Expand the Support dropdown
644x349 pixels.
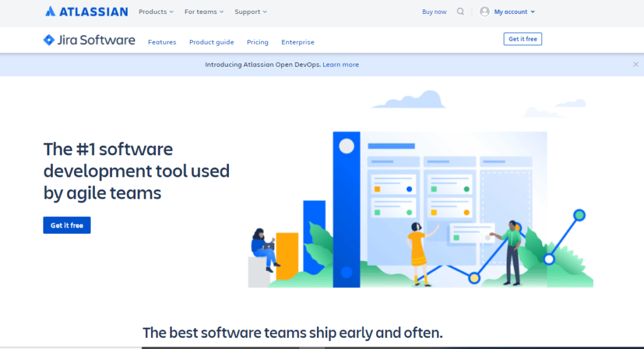(251, 11)
